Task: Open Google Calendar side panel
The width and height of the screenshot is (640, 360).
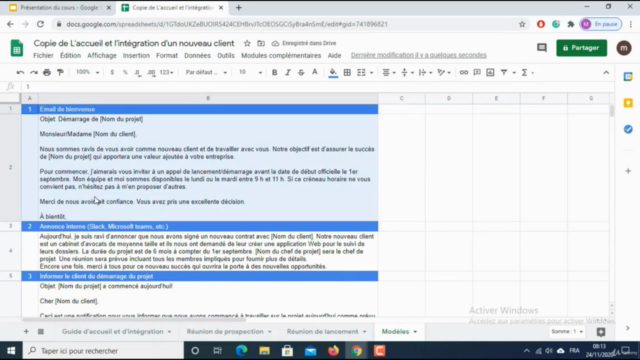Action: point(628,76)
